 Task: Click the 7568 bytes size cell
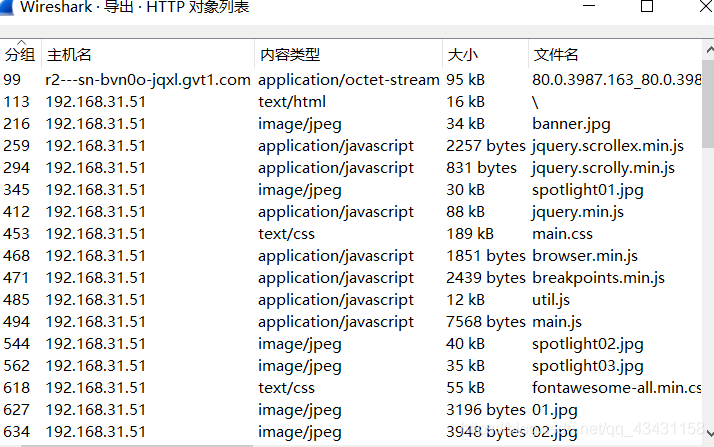485,321
